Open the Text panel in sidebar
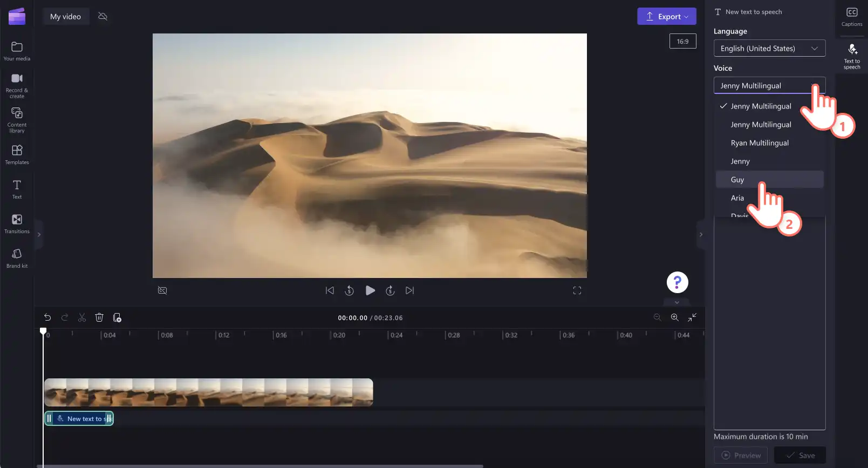Image resolution: width=868 pixels, height=468 pixels. click(x=17, y=189)
